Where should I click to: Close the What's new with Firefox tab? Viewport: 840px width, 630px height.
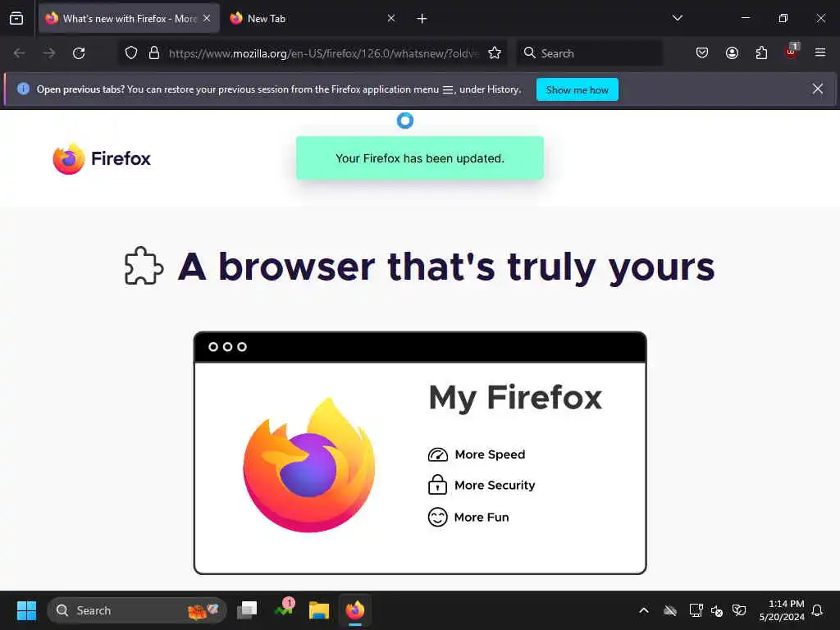point(207,19)
